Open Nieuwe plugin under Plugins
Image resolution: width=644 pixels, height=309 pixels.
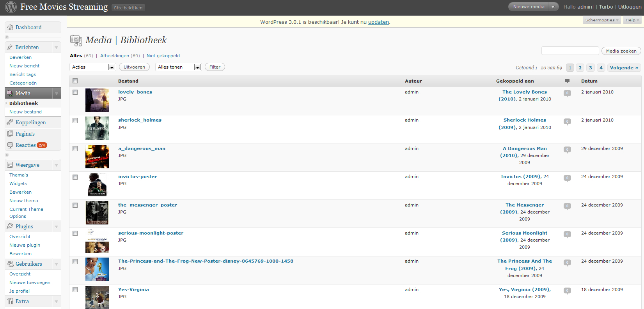pos(25,245)
